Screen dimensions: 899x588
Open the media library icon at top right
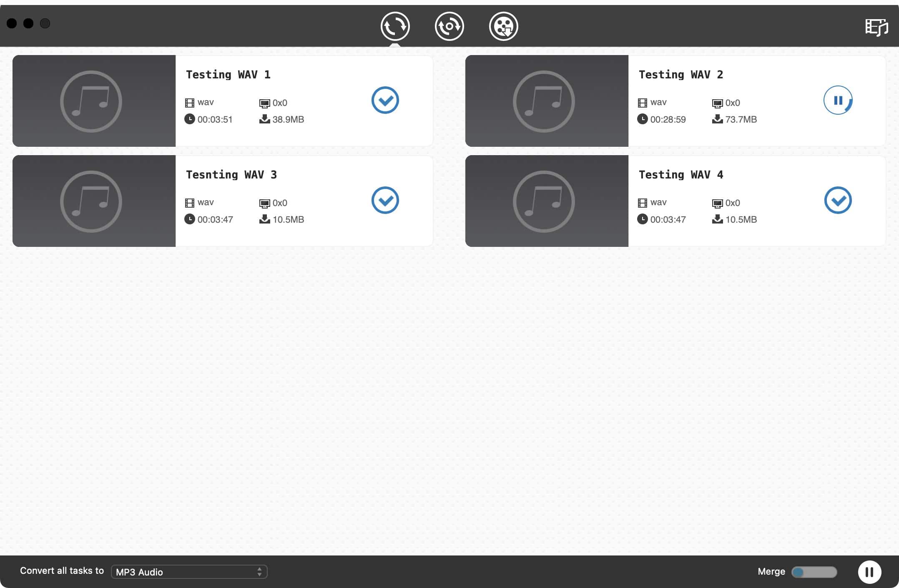click(x=876, y=28)
